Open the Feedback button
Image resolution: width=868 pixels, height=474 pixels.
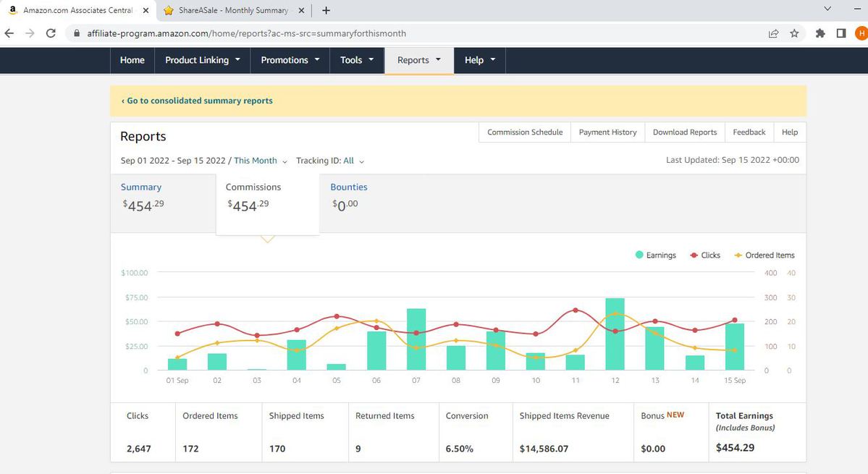749,132
